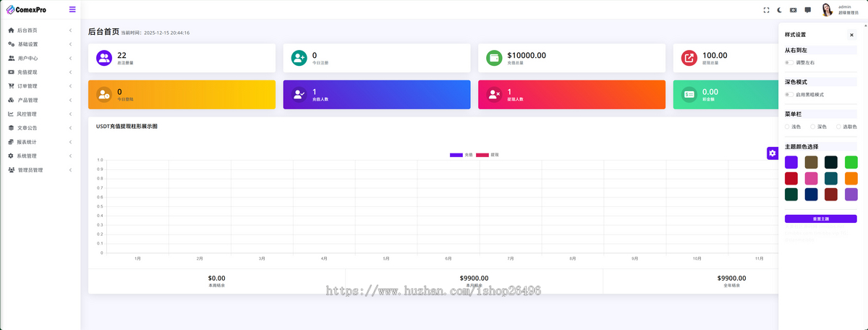Click the cubes icon beside 产品管理
This screenshot has height=330, width=868.
[11, 100]
